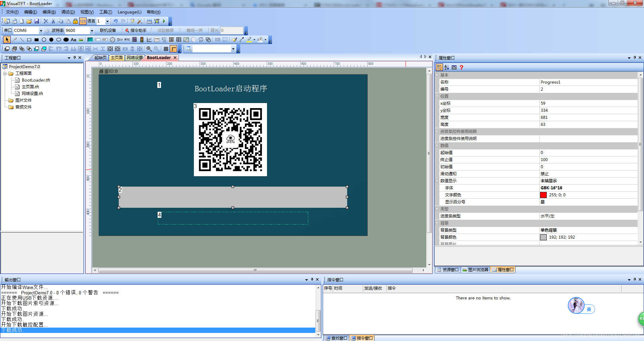The width and height of the screenshot is (644, 341).
Task: Open the 文件(F) menu
Action: pos(12,12)
